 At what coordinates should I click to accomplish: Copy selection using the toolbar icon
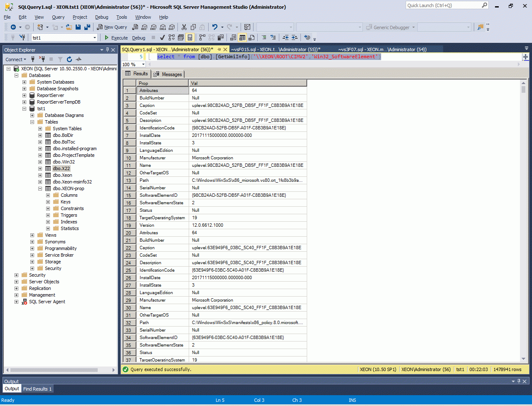pos(194,27)
